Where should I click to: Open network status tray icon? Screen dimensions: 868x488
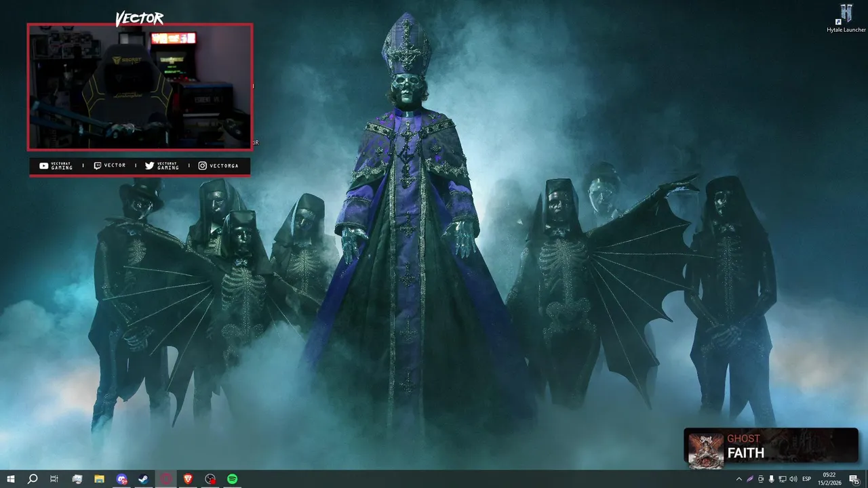tap(783, 479)
